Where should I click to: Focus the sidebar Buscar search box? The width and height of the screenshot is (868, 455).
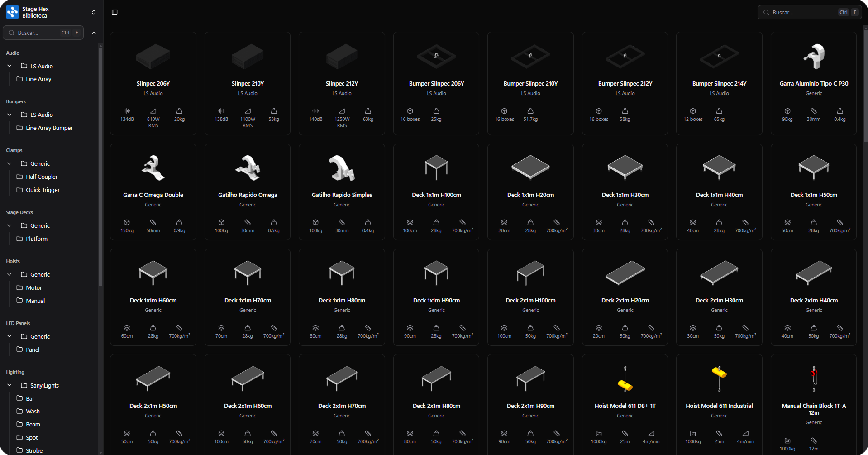(38, 33)
